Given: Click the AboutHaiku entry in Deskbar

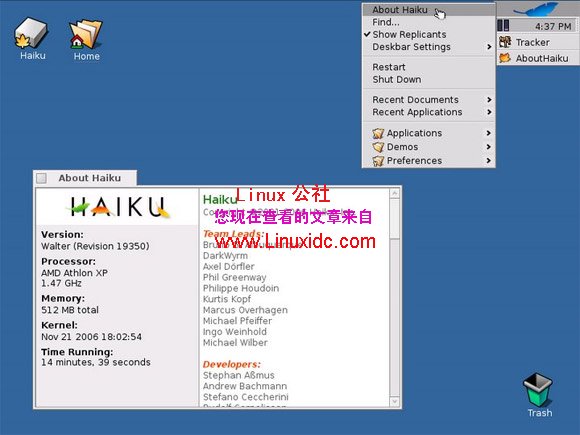Looking at the screenshot, I should click(x=538, y=58).
